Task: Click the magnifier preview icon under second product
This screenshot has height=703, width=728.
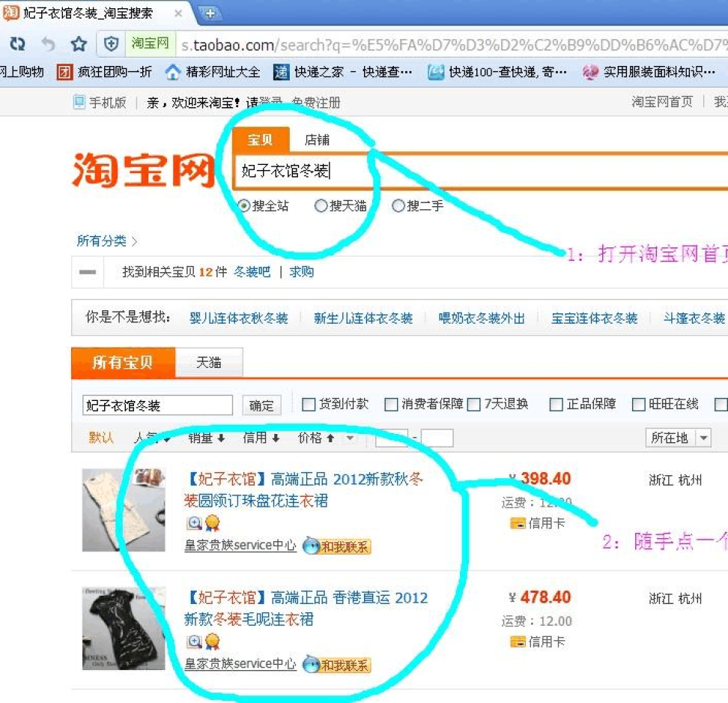Action: tap(194, 642)
